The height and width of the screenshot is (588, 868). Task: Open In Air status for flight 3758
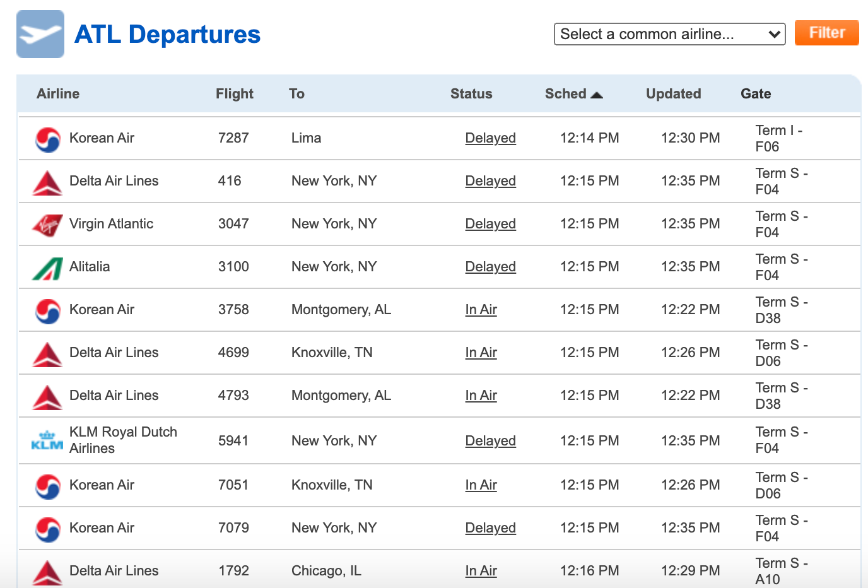pyautogui.click(x=481, y=310)
